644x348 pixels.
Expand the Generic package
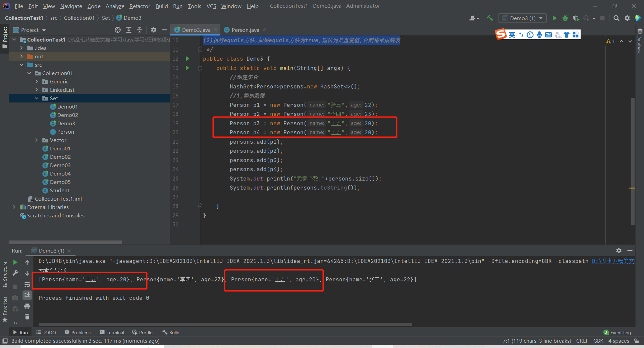37,81
